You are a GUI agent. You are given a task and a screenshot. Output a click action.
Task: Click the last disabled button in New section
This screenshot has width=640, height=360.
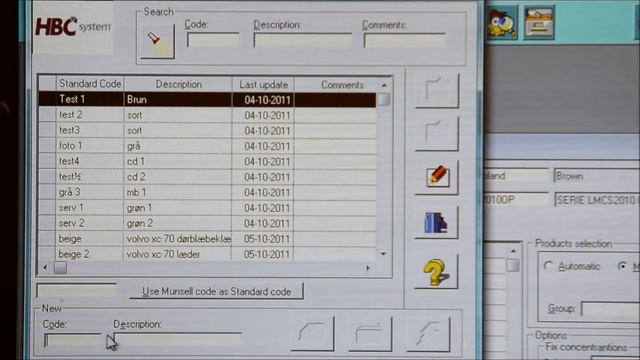pyautogui.click(x=429, y=334)
